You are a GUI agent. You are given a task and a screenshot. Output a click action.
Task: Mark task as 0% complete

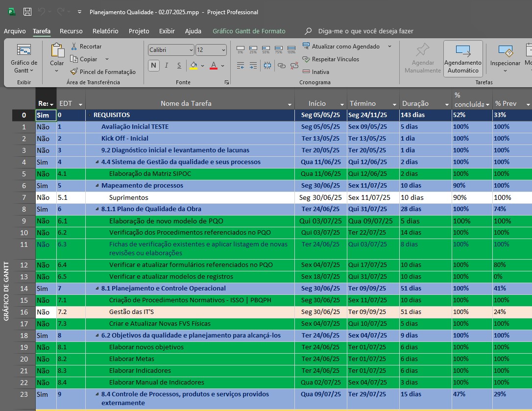241,49
